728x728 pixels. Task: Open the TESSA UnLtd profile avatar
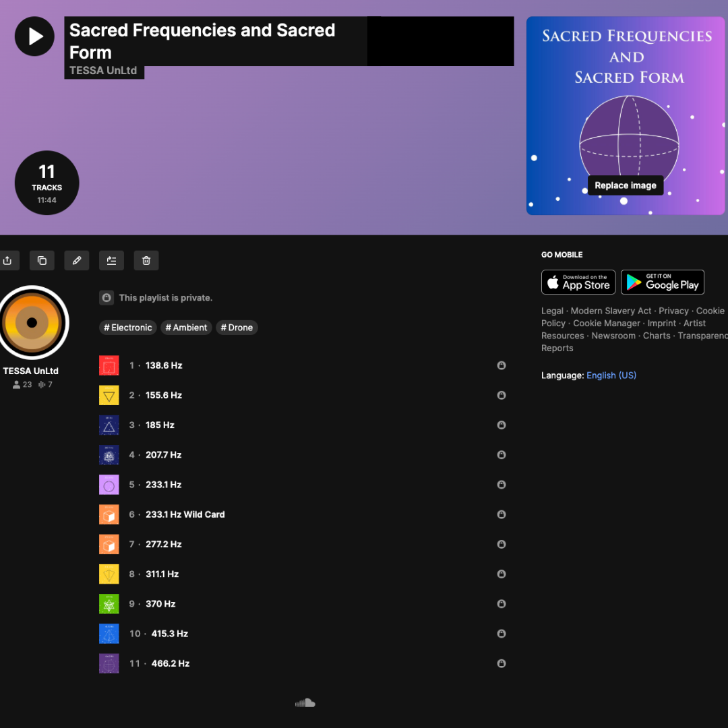tap(32, 323)
